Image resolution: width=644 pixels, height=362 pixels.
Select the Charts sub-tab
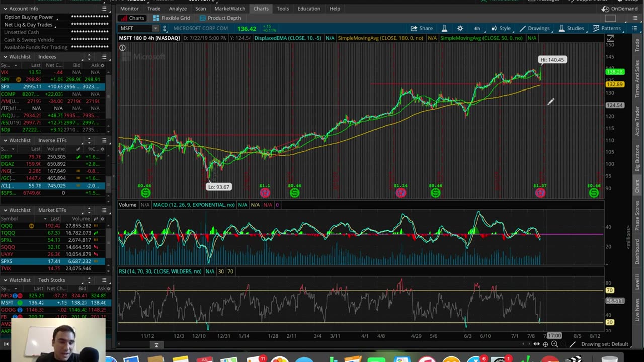[132, 18]
